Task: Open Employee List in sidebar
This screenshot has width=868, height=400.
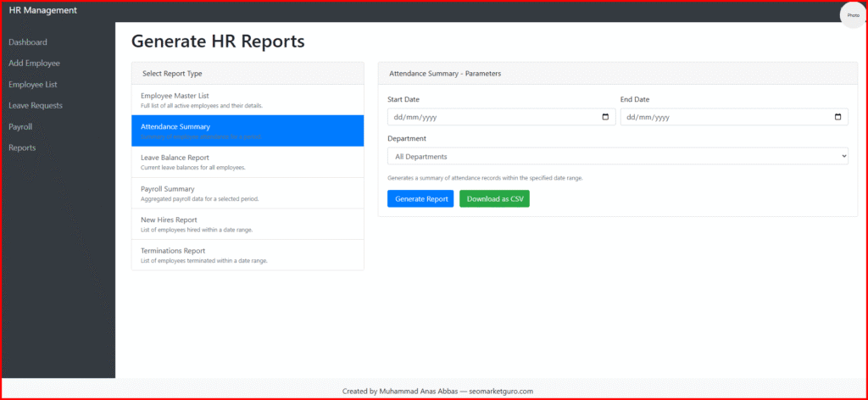Action: (x=32, y=85)
